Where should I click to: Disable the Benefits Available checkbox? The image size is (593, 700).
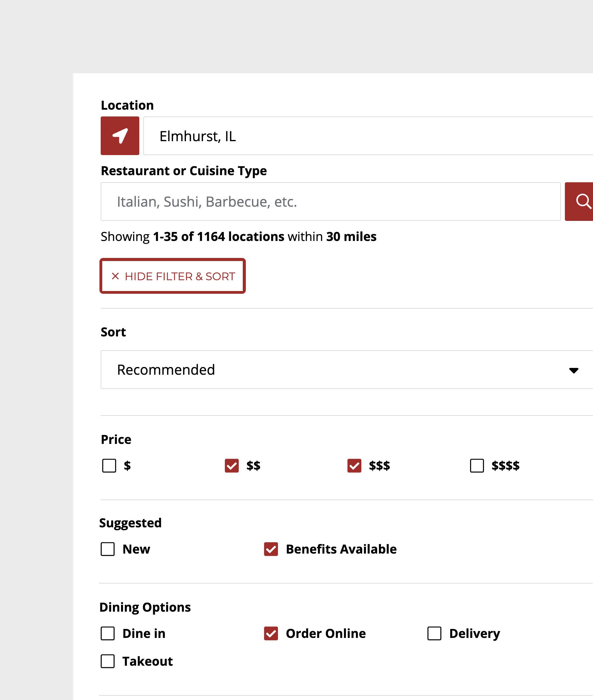point(271,549)
